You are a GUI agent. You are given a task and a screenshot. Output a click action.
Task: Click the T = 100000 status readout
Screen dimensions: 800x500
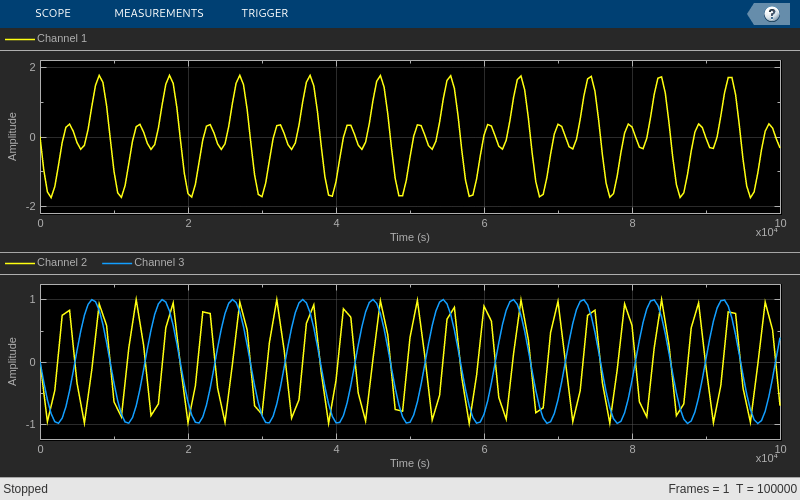(x=766, y=489)
